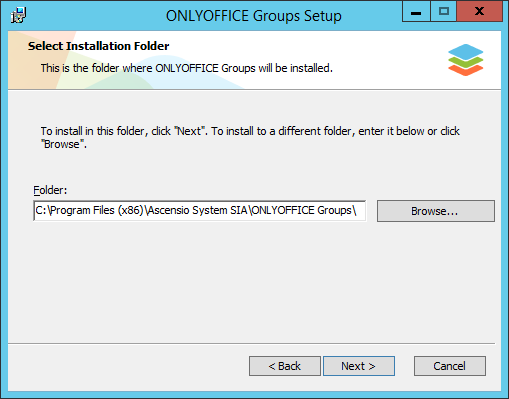Minimize the setup window
This screenshot has width=509, height=399.
point(416,12)
